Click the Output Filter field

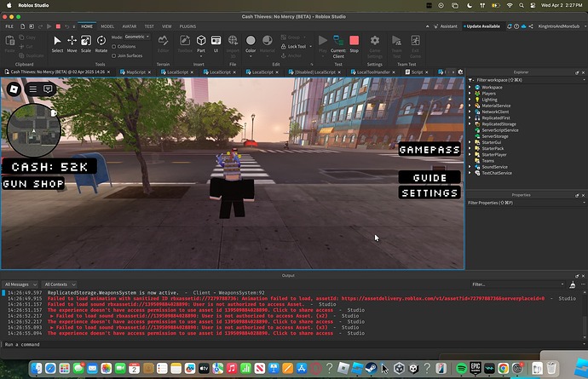pos(517,284)
